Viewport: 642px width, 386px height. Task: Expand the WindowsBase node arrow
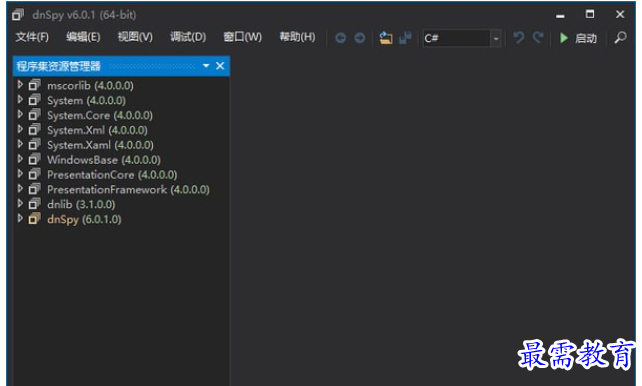pyautogui.click(x=20, y=158)
